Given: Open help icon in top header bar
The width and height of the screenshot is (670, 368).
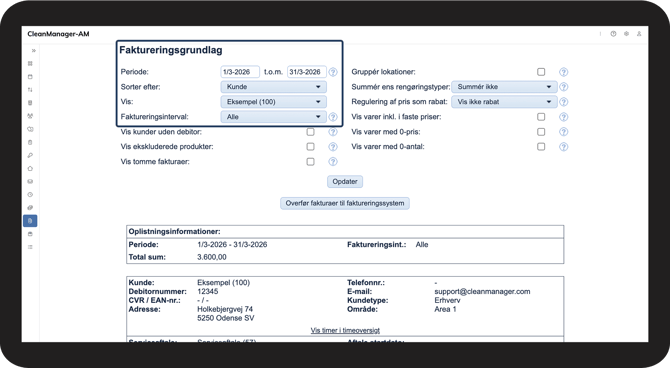Looking at the screenshot, I should [613, 34].
